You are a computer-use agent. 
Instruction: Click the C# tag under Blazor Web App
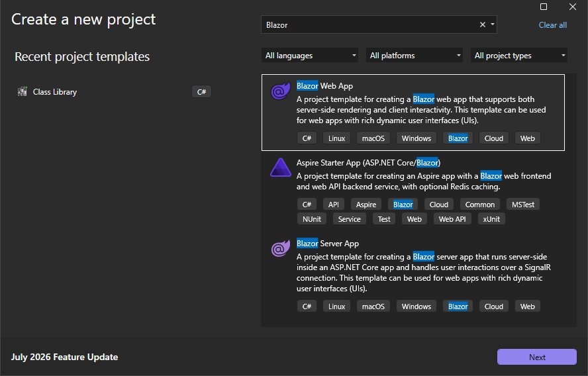(307, 138)
